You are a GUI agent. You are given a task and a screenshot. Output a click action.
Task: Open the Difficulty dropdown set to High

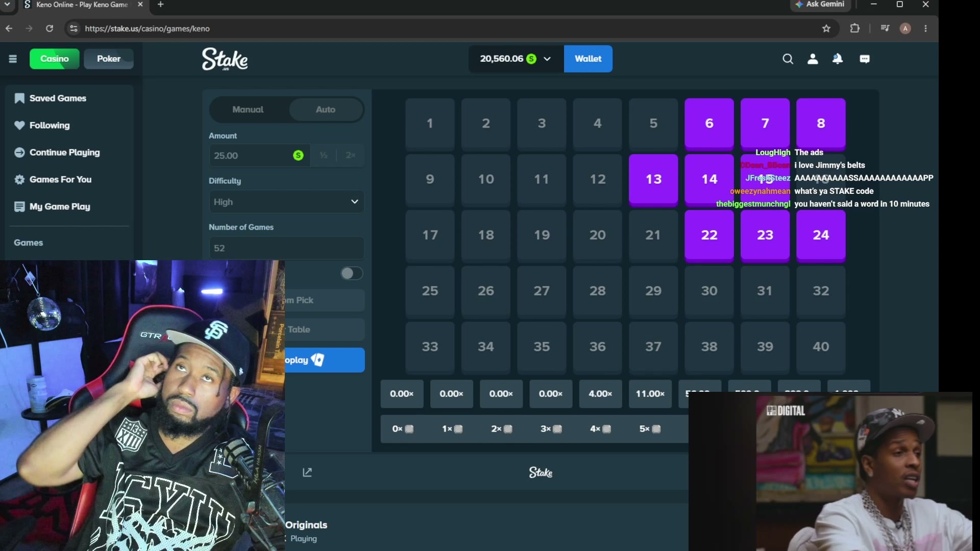click(286, 202)
